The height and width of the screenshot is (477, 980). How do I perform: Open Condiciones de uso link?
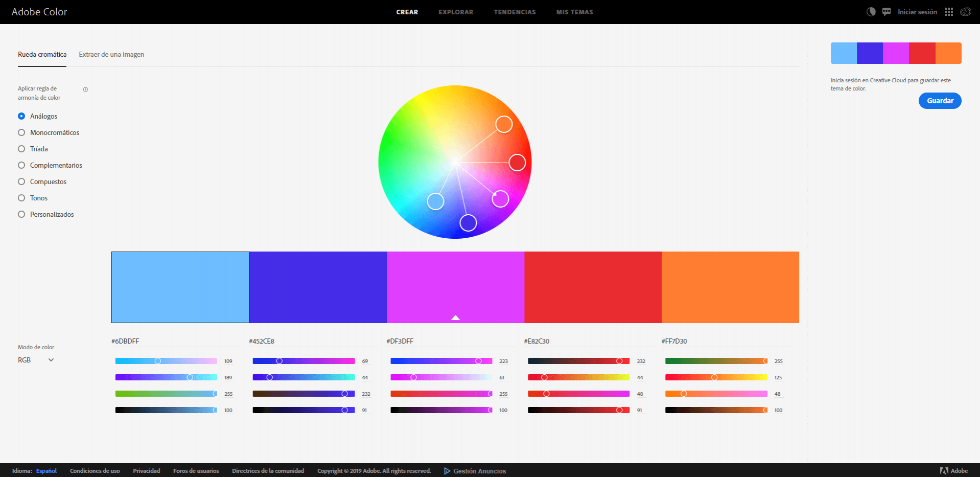click(95, 471)
